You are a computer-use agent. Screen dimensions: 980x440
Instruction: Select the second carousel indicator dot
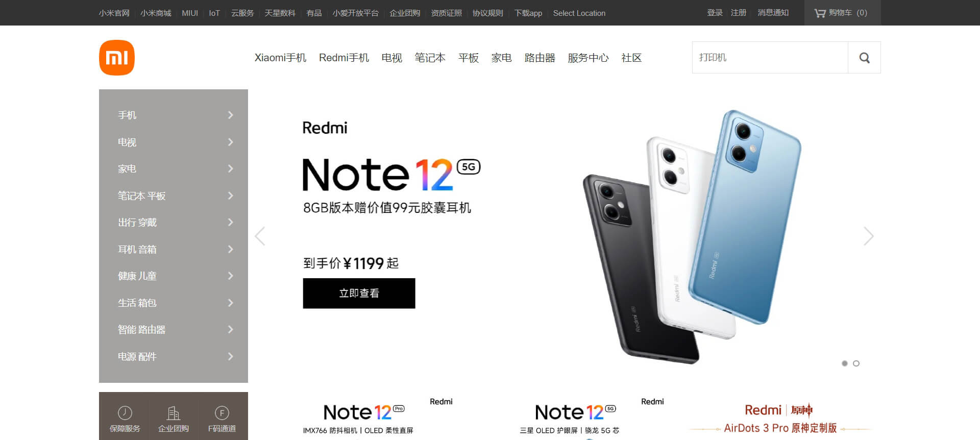[x=856, y=363]
